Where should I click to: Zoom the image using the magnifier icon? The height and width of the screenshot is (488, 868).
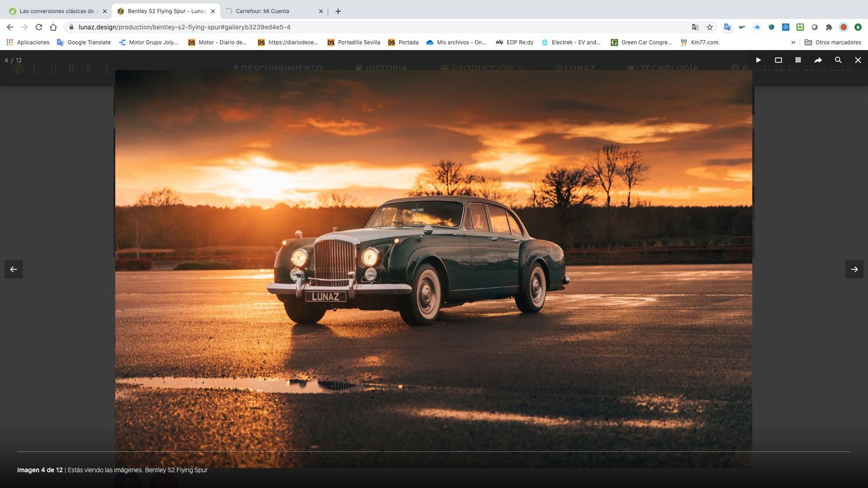pyautogui.click(x=838, y=60)
